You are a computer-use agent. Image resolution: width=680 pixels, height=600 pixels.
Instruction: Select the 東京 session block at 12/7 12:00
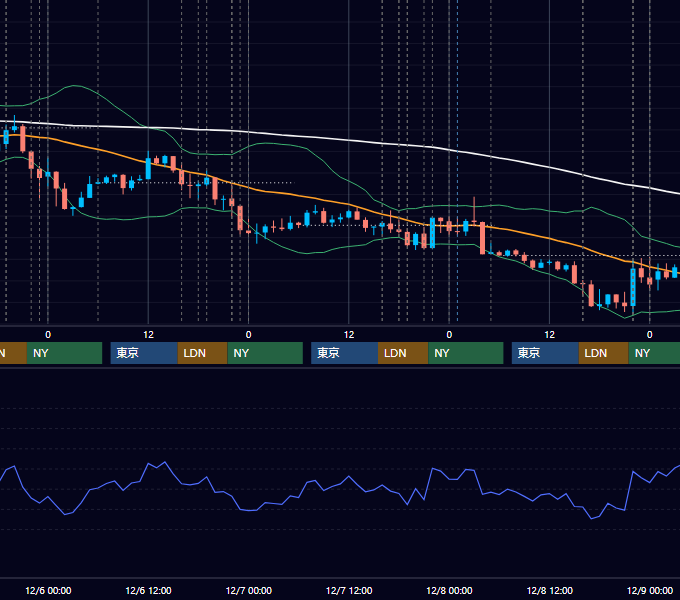pos(344,353)
